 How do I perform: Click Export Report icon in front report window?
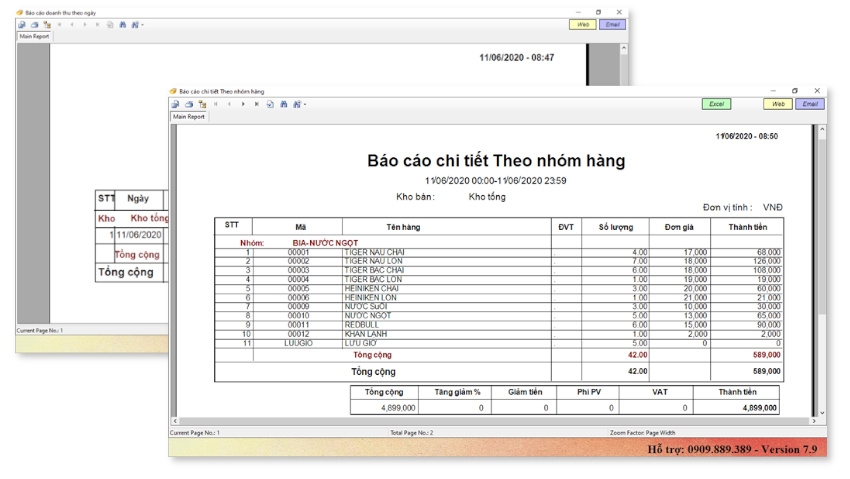(x=175, y=104)
